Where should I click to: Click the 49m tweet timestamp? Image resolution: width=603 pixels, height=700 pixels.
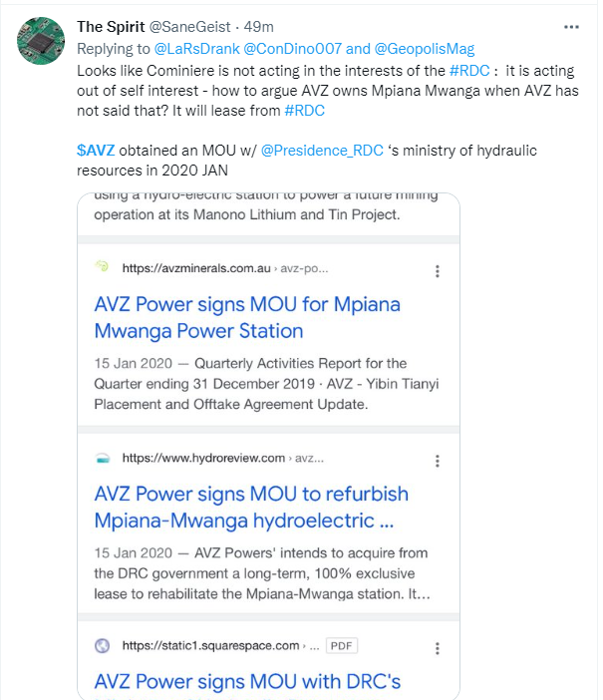pyautogui.click(x=258, y=27)
